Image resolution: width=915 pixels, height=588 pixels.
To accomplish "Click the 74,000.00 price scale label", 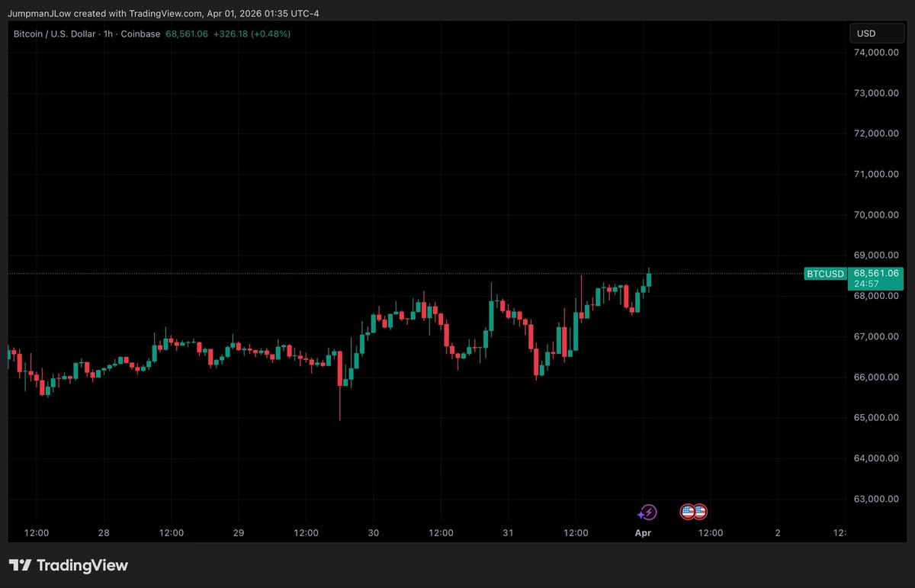I will [875, 53].
